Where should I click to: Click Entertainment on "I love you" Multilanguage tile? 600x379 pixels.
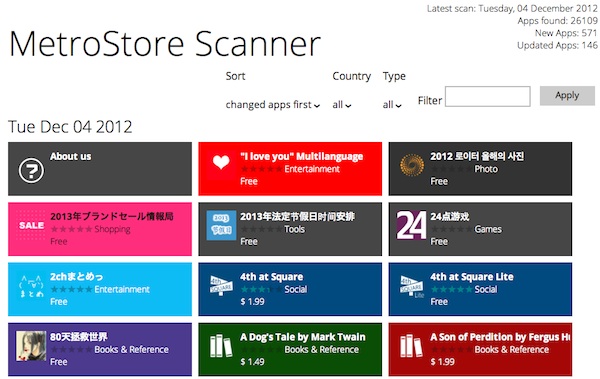(x=312, y=169)
